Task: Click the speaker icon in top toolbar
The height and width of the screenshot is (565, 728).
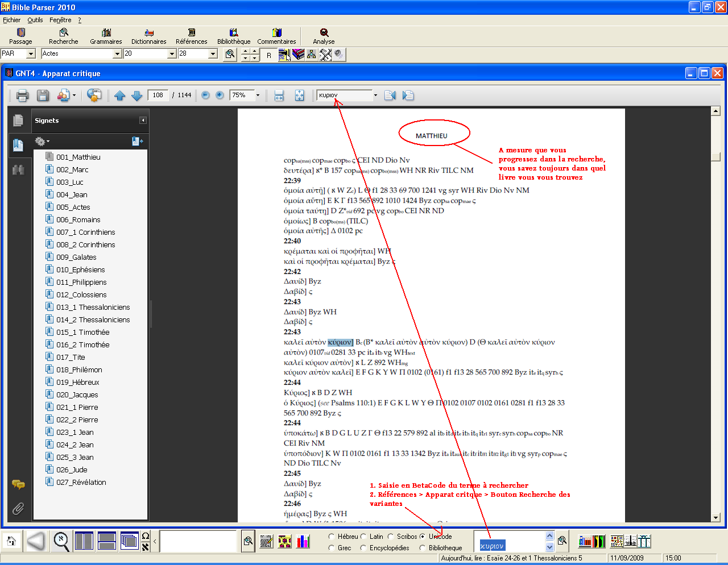Action: 339,54
